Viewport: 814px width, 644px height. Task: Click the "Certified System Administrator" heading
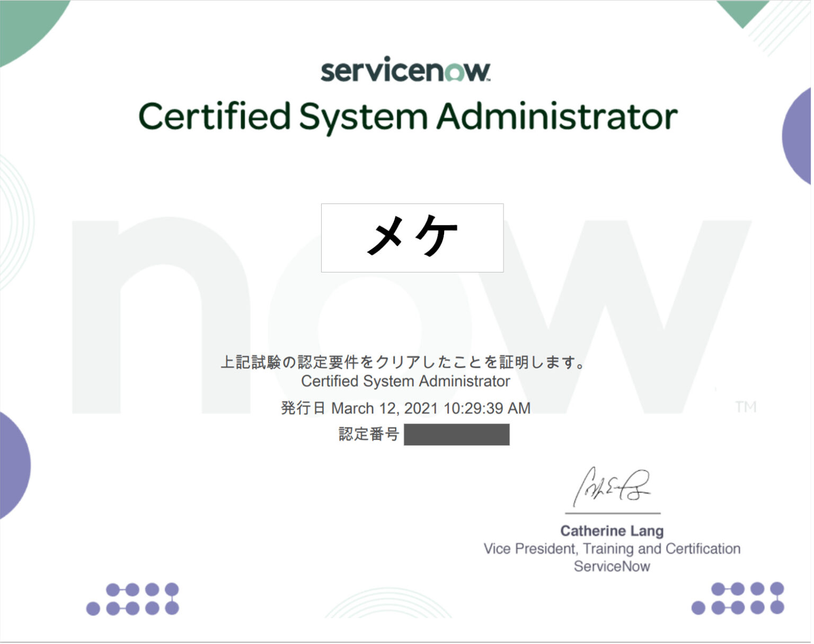(409, 118)
